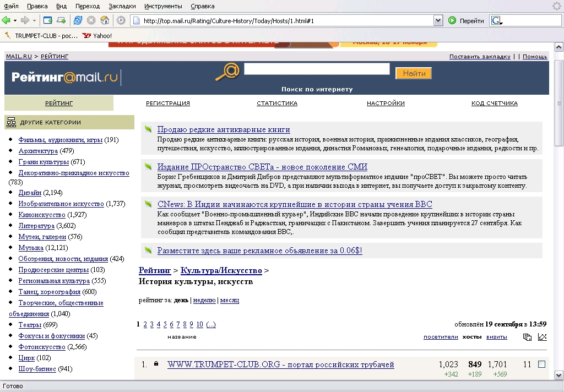Open a new tab icon
This screenshot has height=392, width=564.
61,20
